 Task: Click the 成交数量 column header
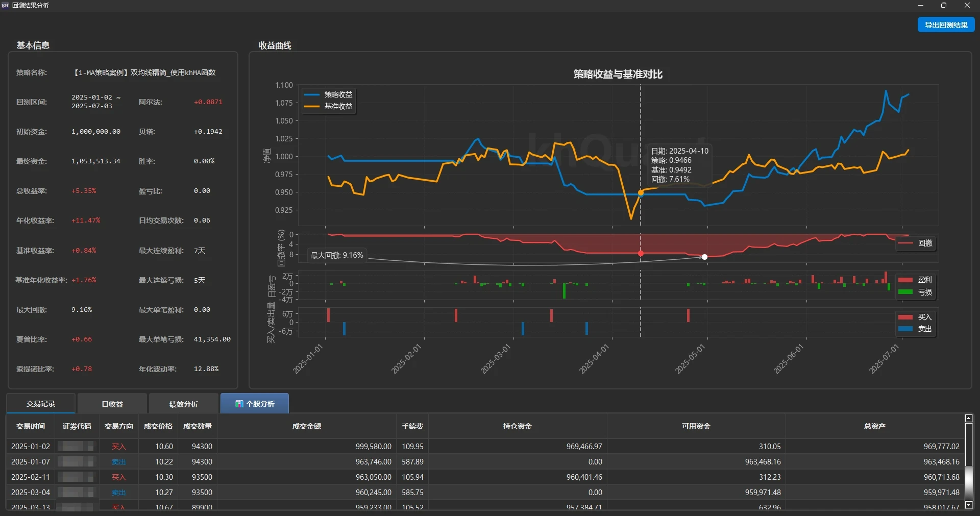pyautogui.click(x=198, y=426)
